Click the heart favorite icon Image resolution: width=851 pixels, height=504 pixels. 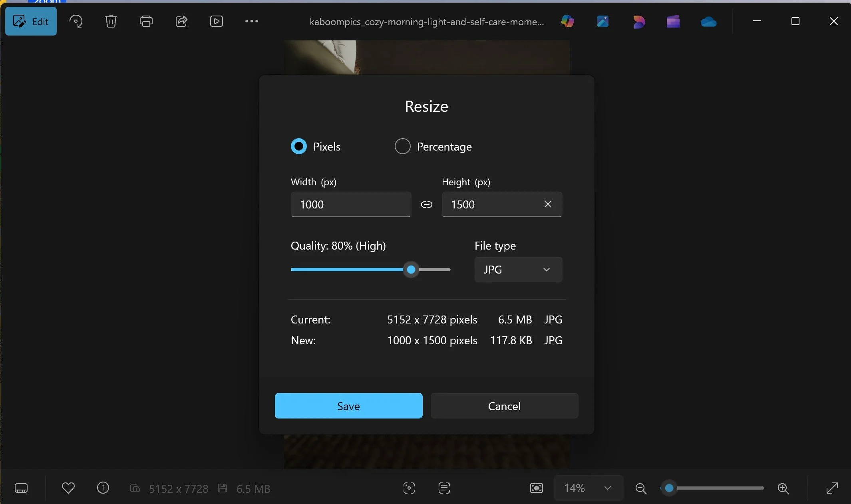pos(68,488)
